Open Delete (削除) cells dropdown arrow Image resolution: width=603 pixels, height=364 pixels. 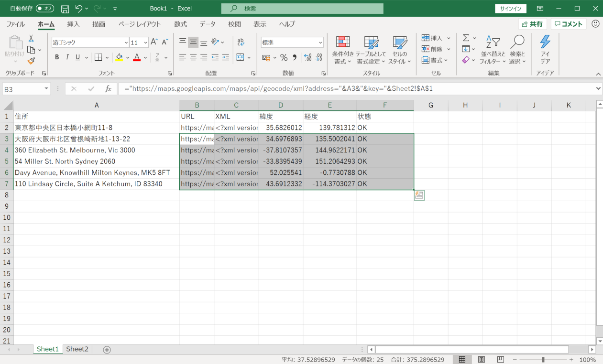[449, 49]
